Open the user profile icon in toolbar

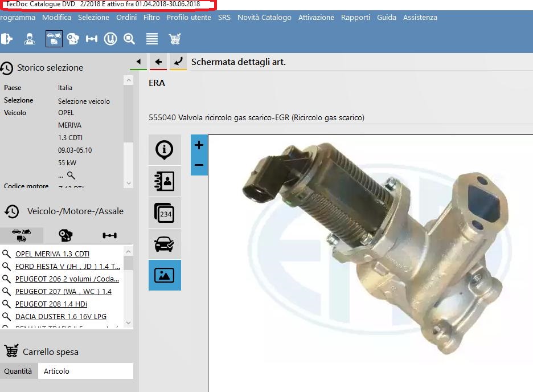[x=30, y=39]
